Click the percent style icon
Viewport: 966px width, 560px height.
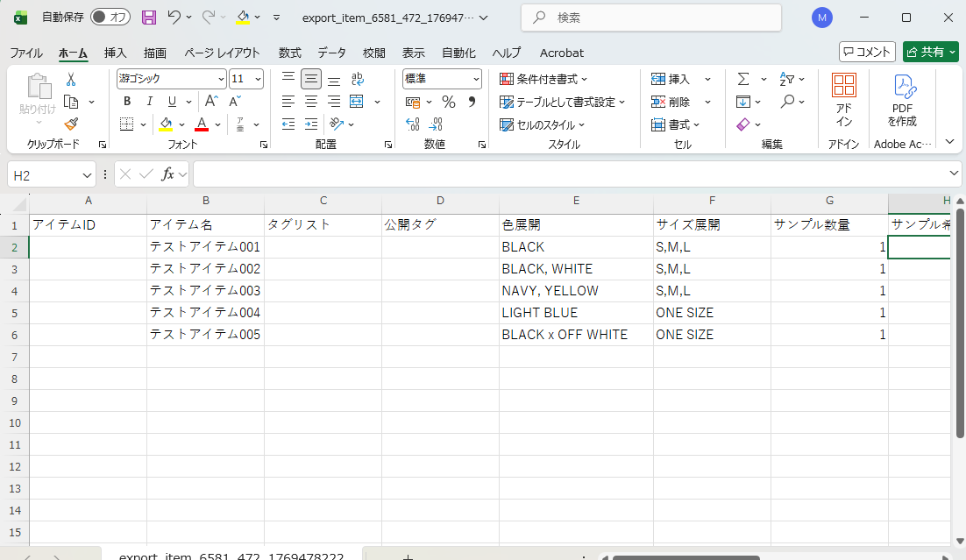pos(448,102)
